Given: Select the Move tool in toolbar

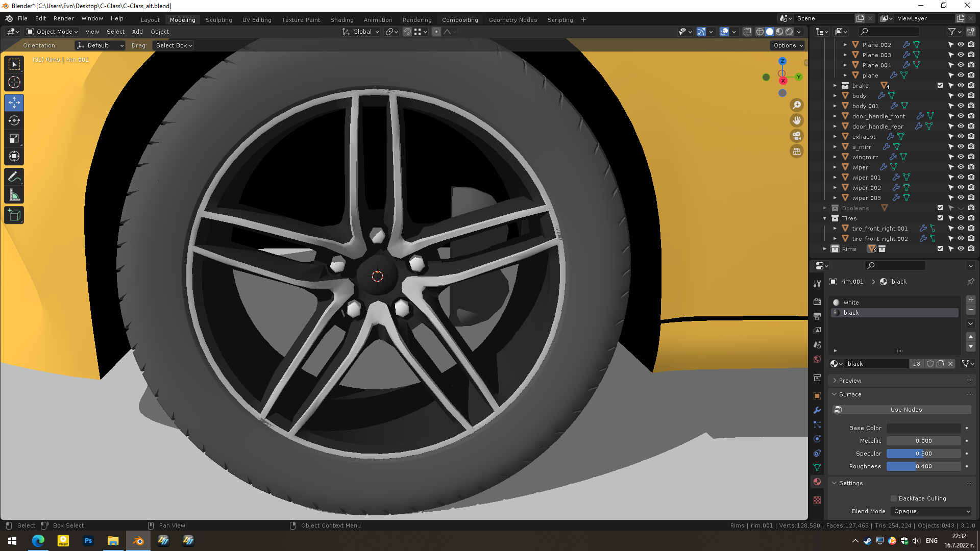Looking at the screenshot, I should [14, 103].
